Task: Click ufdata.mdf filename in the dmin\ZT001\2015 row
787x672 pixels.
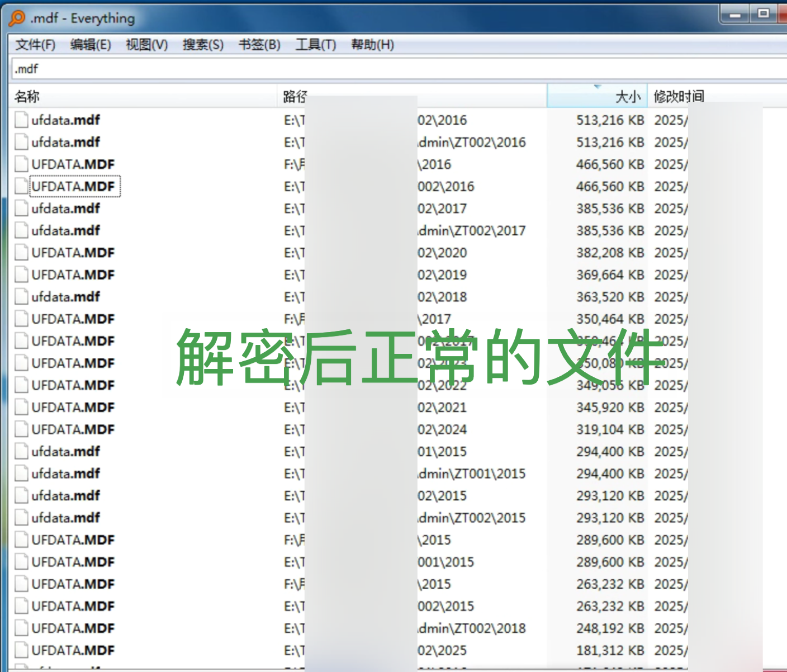Action: [66, 474]
